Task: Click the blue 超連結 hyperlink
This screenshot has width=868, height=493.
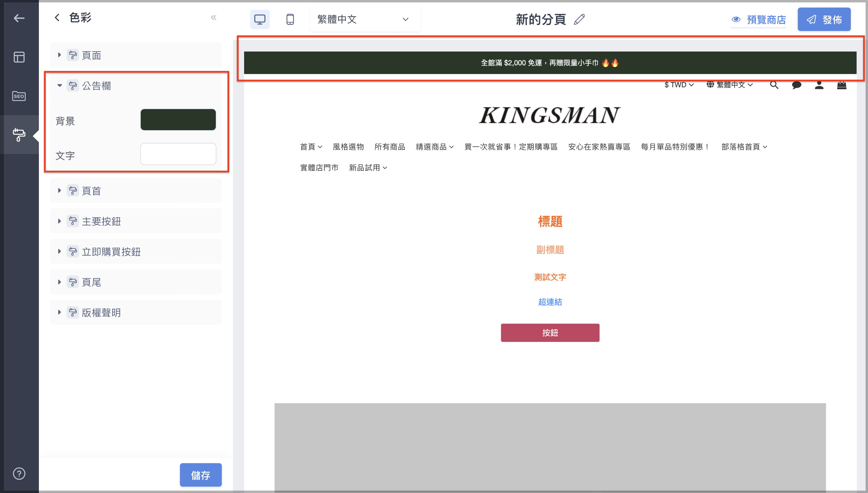Action: 550,302
